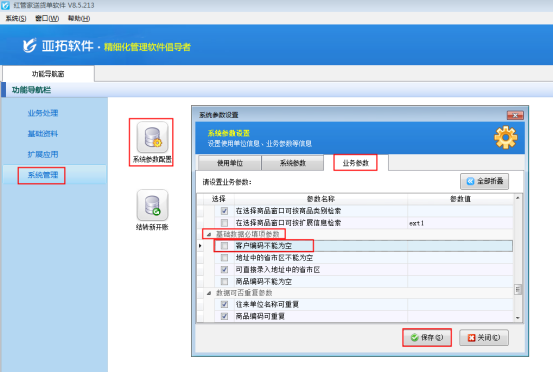Viewport: 554px width, 372px height.
Task: Select 基础资料 in the navigation sidebar
Action: (42, 134)
